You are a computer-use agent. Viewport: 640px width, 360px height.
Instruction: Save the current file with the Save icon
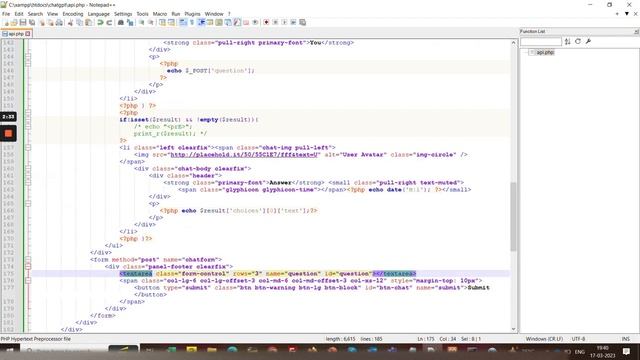click(x=23, y=22)
